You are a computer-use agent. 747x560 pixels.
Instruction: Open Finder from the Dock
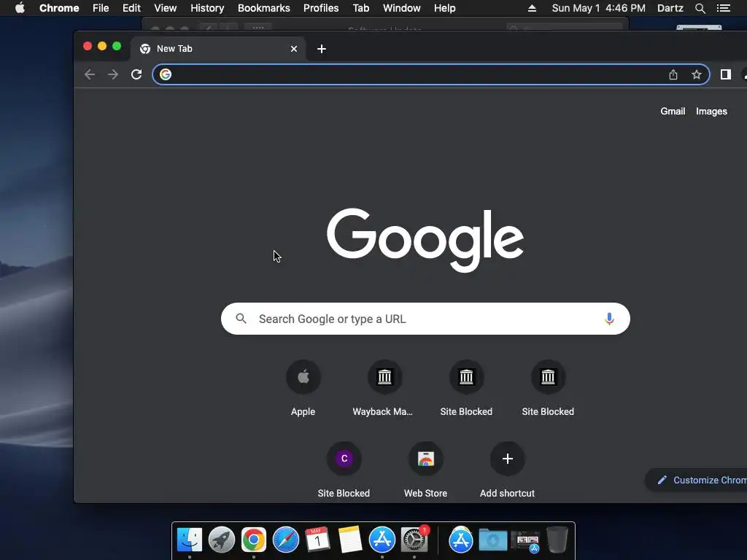[x=190, y=540]
